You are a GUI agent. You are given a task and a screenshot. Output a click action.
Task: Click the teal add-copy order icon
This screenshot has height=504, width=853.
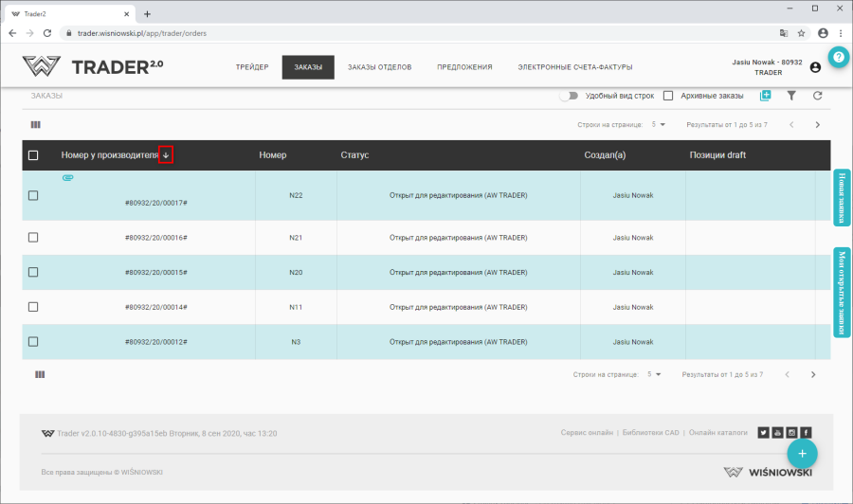click(766, 96)
